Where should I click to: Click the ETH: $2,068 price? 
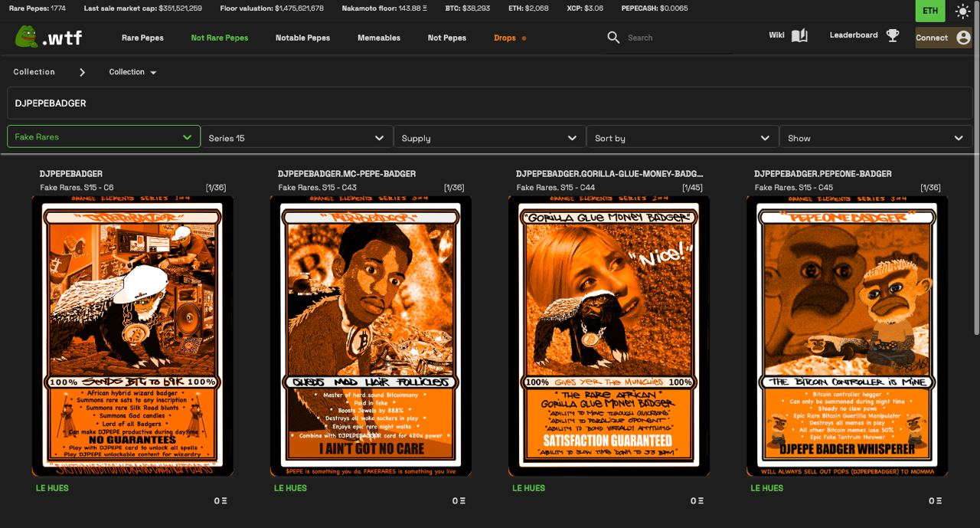528,8
